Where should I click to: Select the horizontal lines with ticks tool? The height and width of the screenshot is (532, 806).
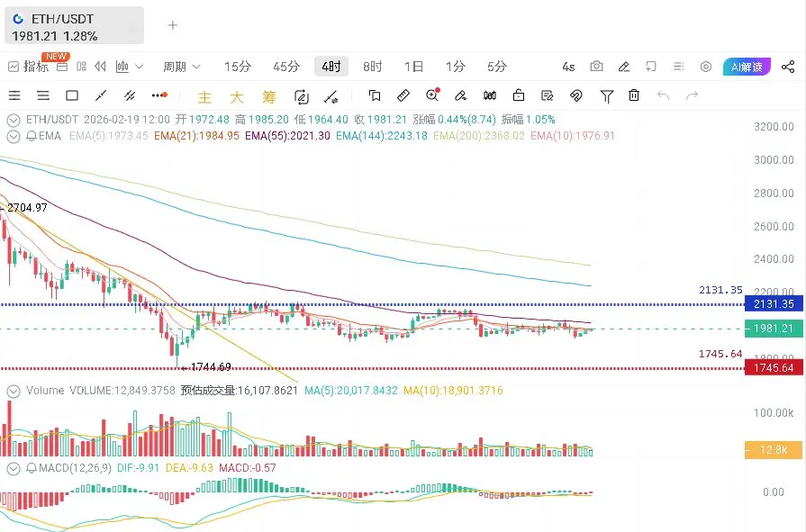point(14,95)
